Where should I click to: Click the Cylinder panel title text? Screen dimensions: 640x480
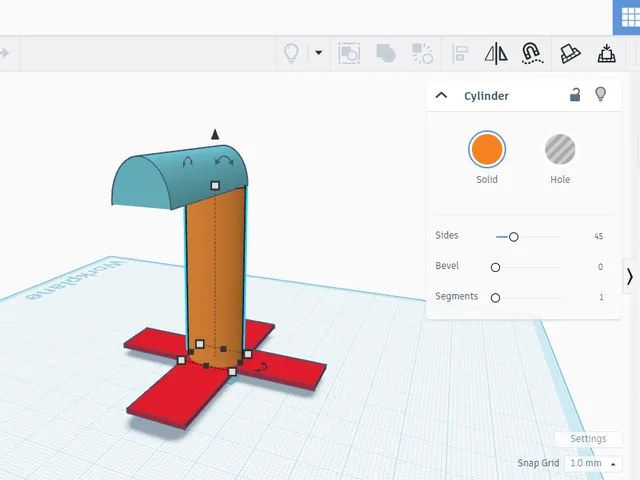click(x=486, y=96)
